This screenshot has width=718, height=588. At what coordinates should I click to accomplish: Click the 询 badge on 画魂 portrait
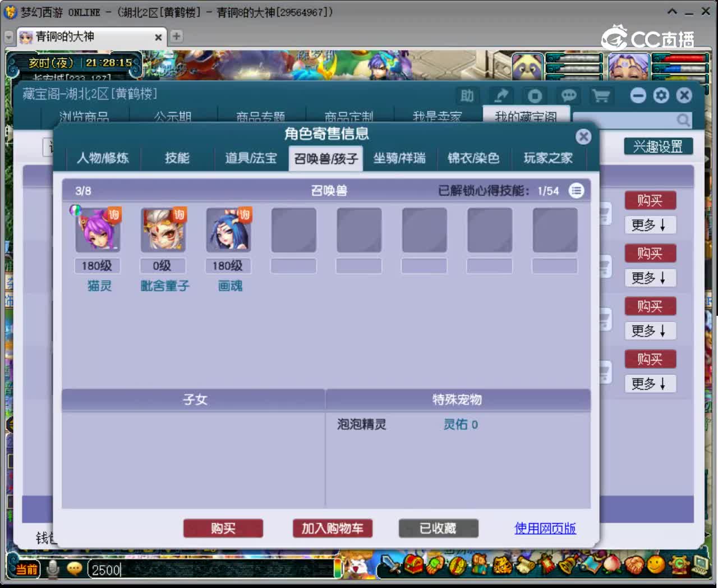tap(244, 214)
